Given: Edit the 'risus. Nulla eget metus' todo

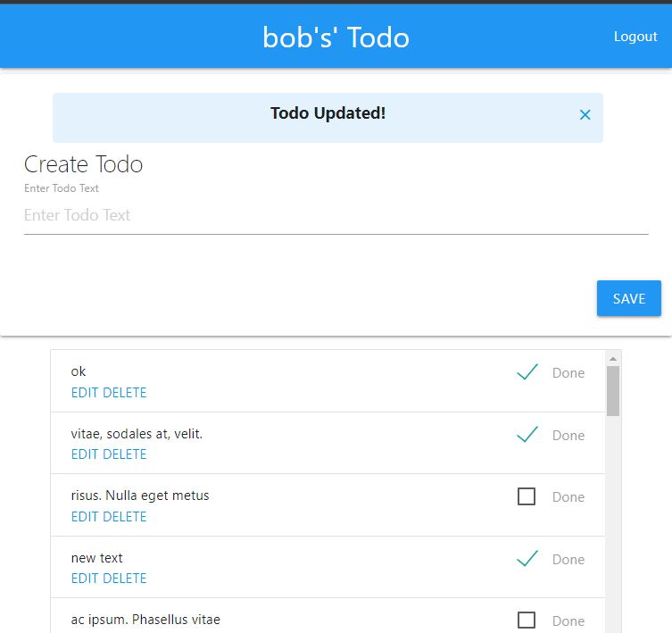Looking at the screenshot, I should point(85,517).
